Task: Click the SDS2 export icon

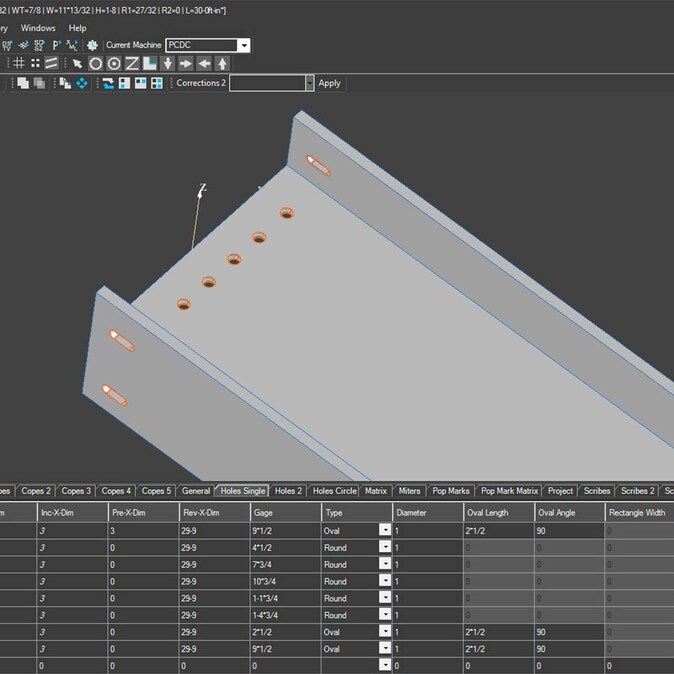Action: (x=39, y=45)
